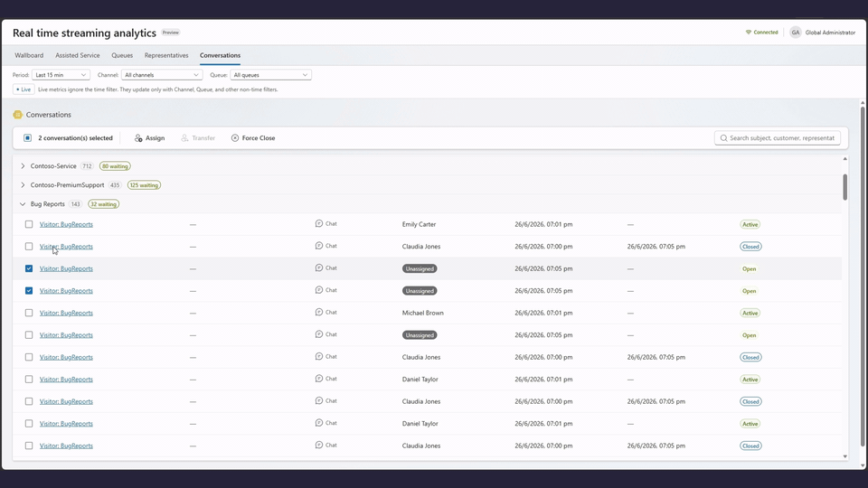The width and height of the screenshot is (868, 488).
Task: Click the 2 conversation(s) selected label
Action: [75, 137]
